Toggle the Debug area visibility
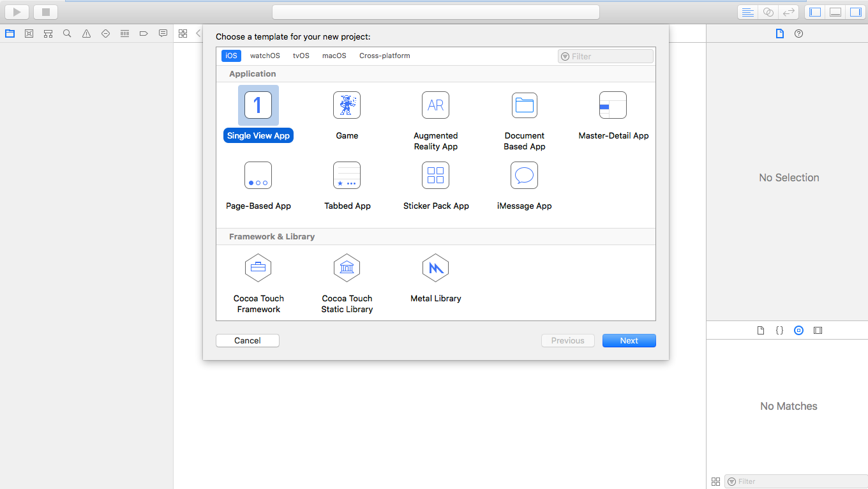Viewport: 868px width, 489px height. click(835, 12)
